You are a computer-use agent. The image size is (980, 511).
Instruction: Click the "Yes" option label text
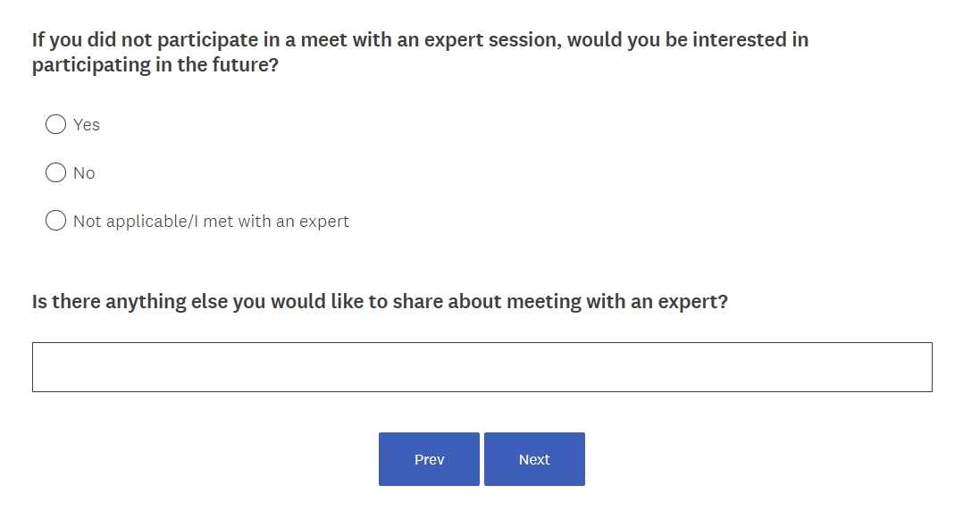[x=87, y=125]
